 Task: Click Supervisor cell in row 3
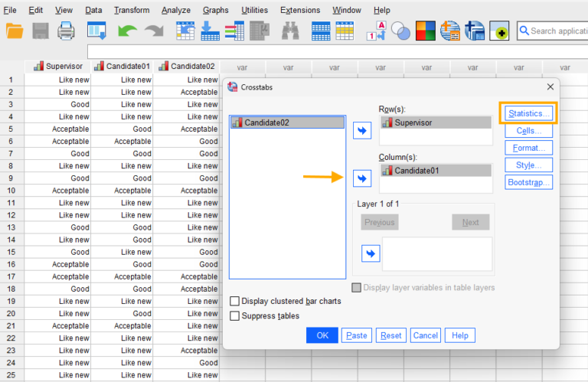(57, 104)
